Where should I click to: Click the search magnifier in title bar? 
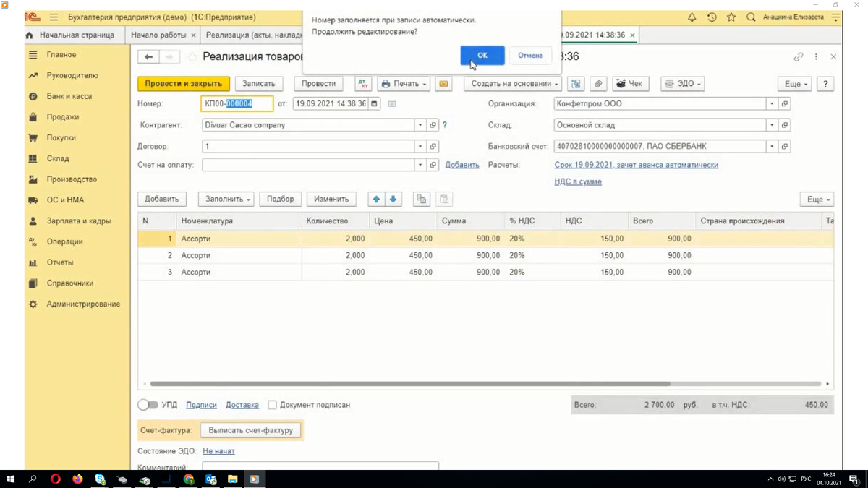point(751,17)
